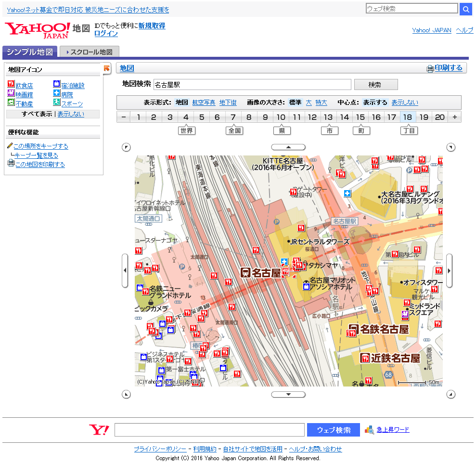Click the blue web search magnifier icon
The image size is (476, 464).
tap(466, 9)
